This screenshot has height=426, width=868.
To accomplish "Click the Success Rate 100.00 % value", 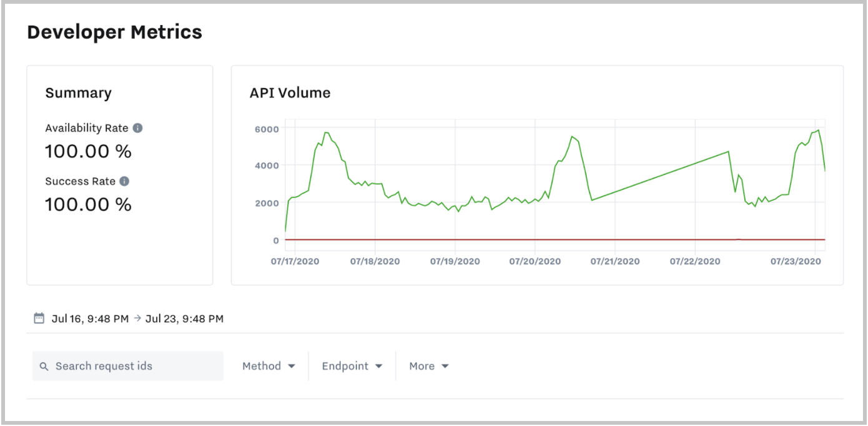I will pos(88,204).
